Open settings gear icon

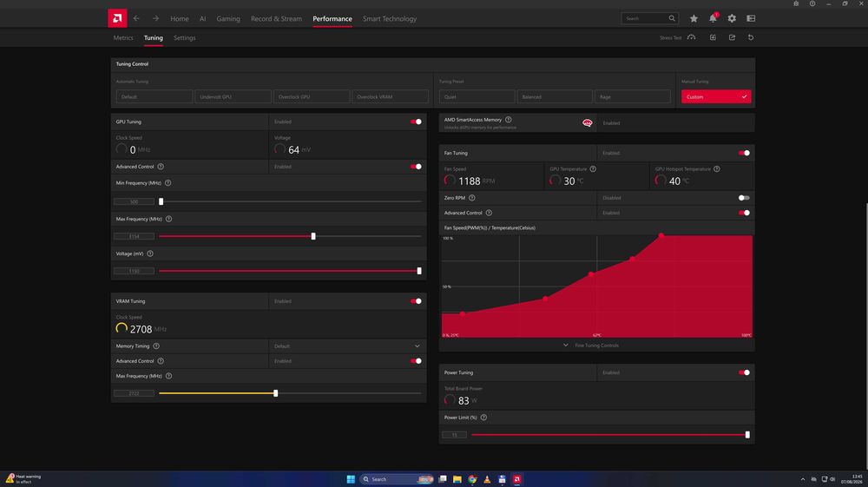pyautogui.click(x=732, y=18)
